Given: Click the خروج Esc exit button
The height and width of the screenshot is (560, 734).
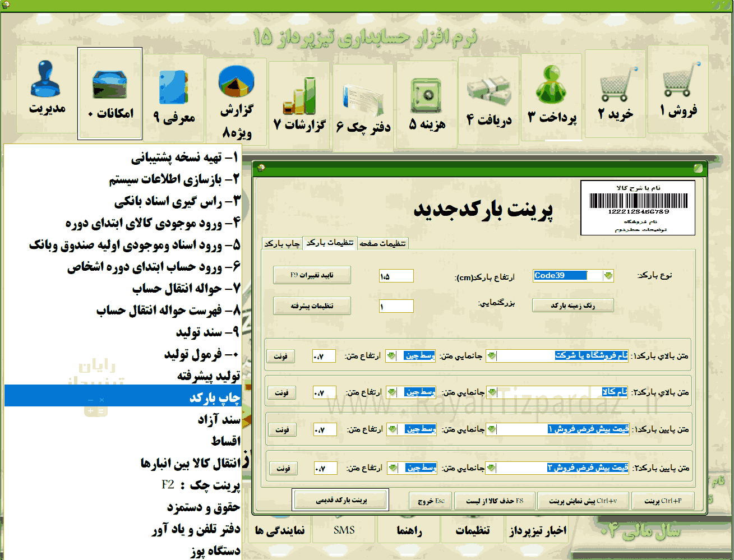Looking at the screenshot, I should pos(431,501).
